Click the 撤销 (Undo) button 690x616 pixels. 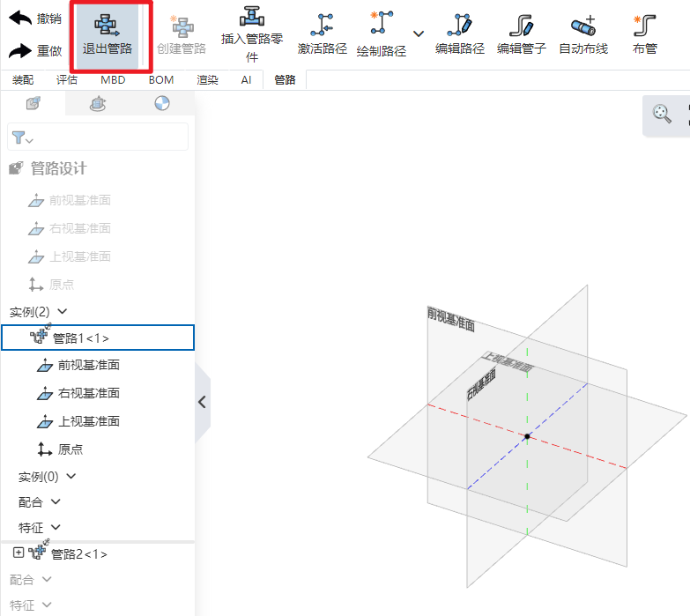point(35,19)
